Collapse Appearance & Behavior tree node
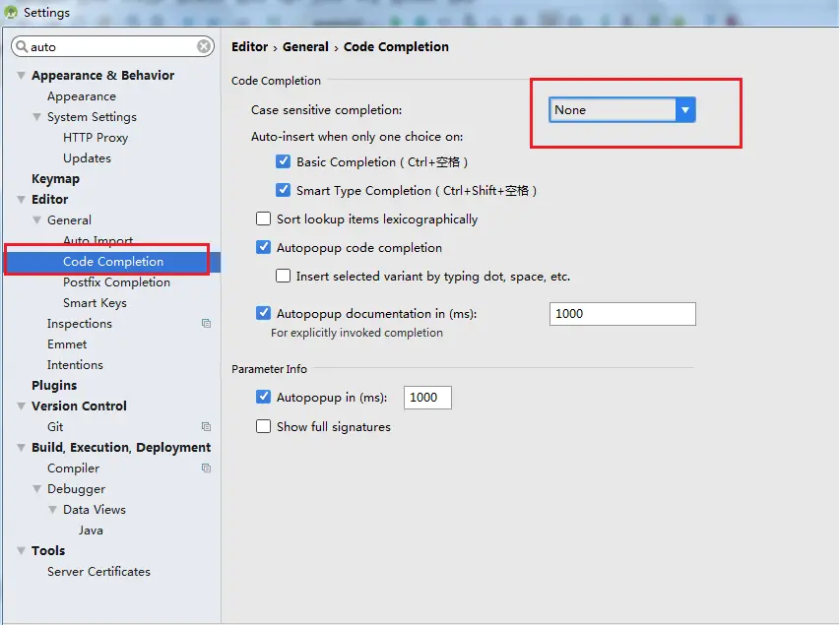Viewport: 840px width, 625px height. point(21,76)
